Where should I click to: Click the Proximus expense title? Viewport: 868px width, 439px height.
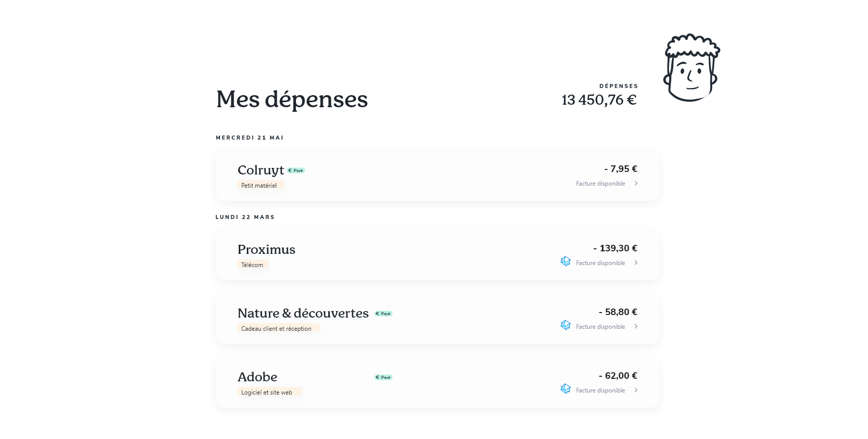pyautogui.click(x=266, y=249)
